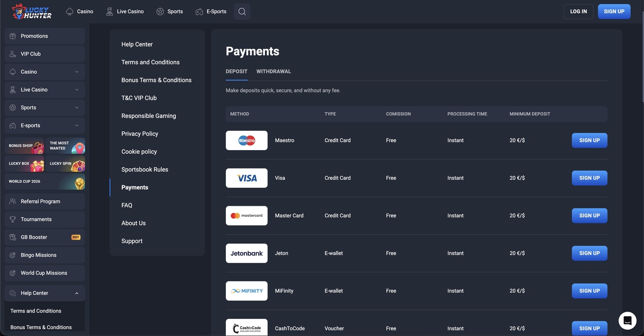Click the CashtoCode logo
This screenshot has width=644, height=336.
click(x=247, y=328)
